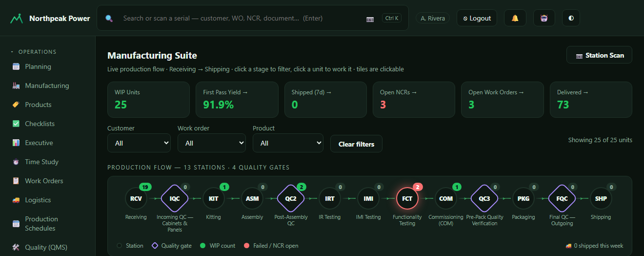Select the FQC Final QC gate
This screenshot has width=644, height=256.
[x=562, y=199]
